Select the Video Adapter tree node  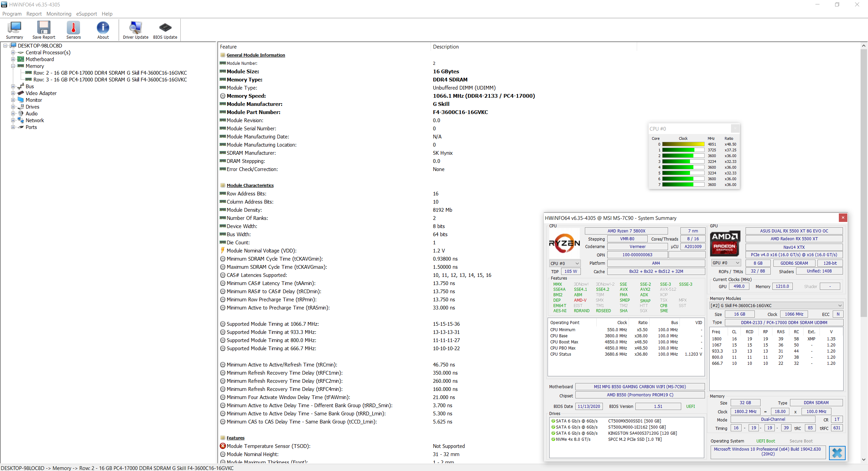(41, 93)
